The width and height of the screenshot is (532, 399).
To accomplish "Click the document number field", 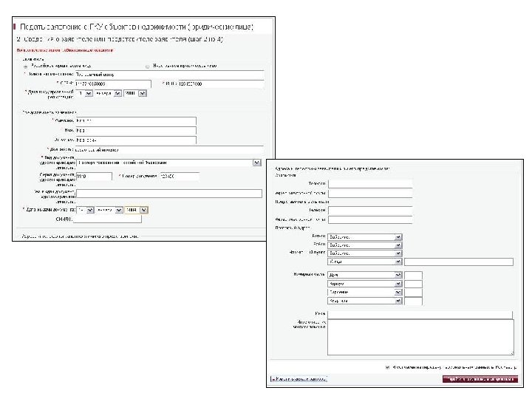I will click(x=180, y=177).
